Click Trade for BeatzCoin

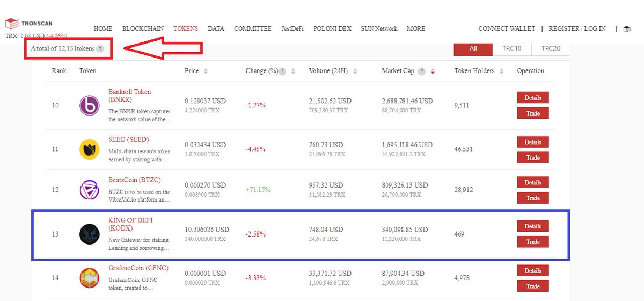(533, 198)
